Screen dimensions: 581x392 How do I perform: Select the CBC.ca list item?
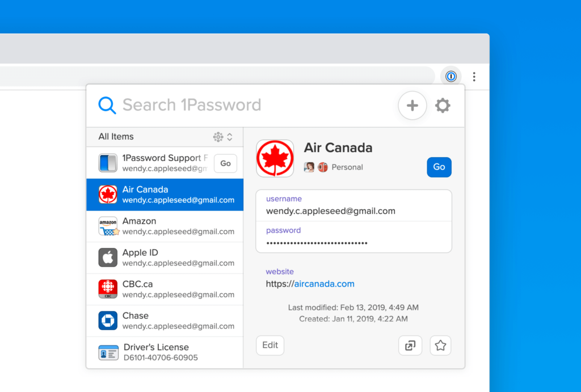coord(165,289)
